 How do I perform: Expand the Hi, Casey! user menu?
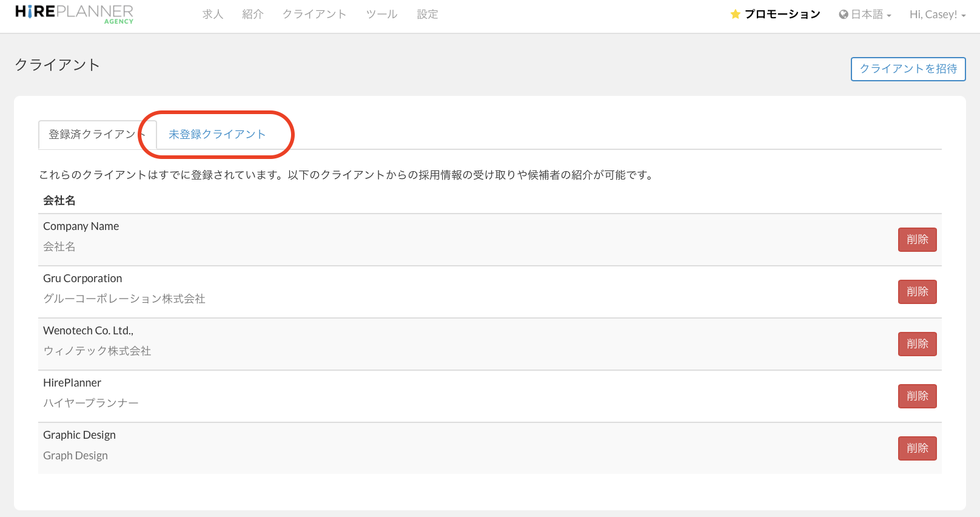937,15
